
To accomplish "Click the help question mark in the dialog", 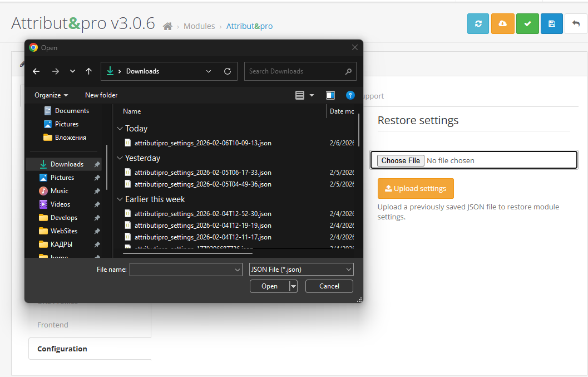I will tap(350, 95).
